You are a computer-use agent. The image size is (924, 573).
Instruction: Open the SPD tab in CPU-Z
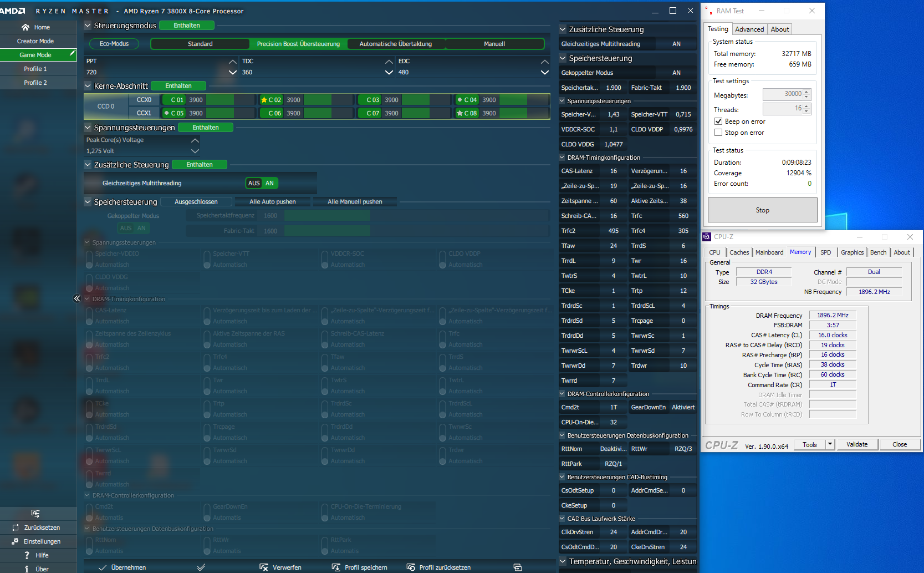tap(826, 252)
